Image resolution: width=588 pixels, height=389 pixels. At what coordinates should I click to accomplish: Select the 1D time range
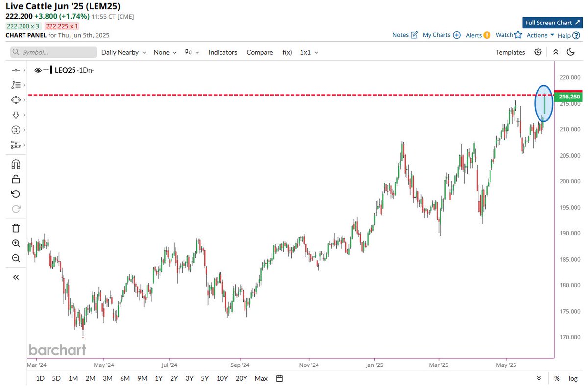coord(40,378)
